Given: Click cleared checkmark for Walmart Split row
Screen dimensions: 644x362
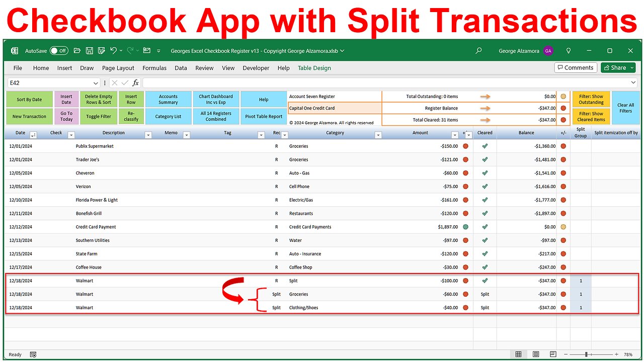Looking at the screenshot, I should [485, 281].
